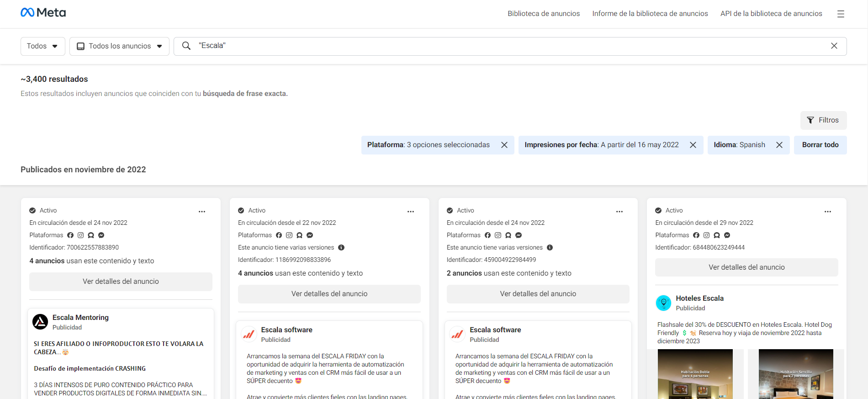Screen dimensions: 868x399
Task: Click Facebook icon on ad 1186992098833896
Action: [x=279, y=235]
